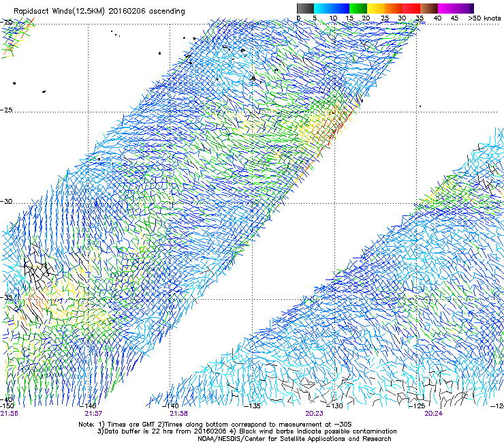Click the purple 21:57 pass time
Screen dimensions: 504x443
point(93,414)
